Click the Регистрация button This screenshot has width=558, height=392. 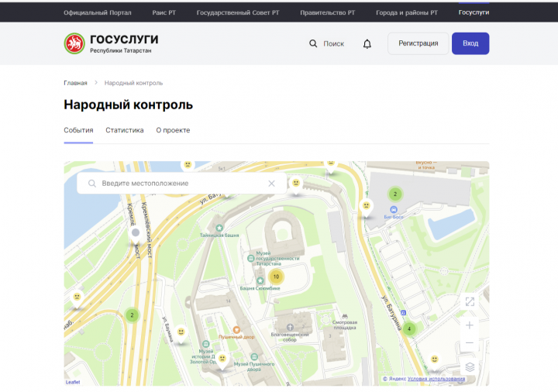[418, 43]
